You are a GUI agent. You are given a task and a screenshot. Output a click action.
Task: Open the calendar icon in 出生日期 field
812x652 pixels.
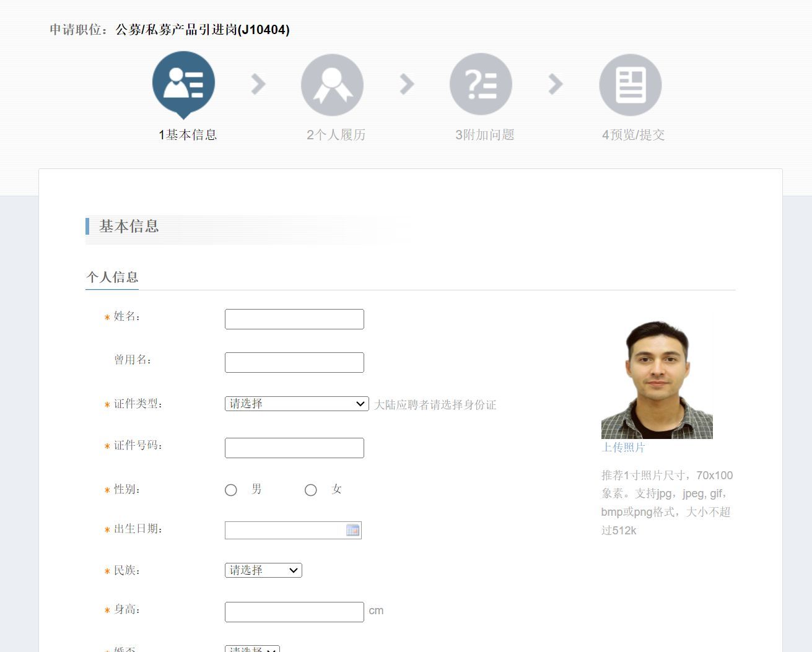(353, 530)
